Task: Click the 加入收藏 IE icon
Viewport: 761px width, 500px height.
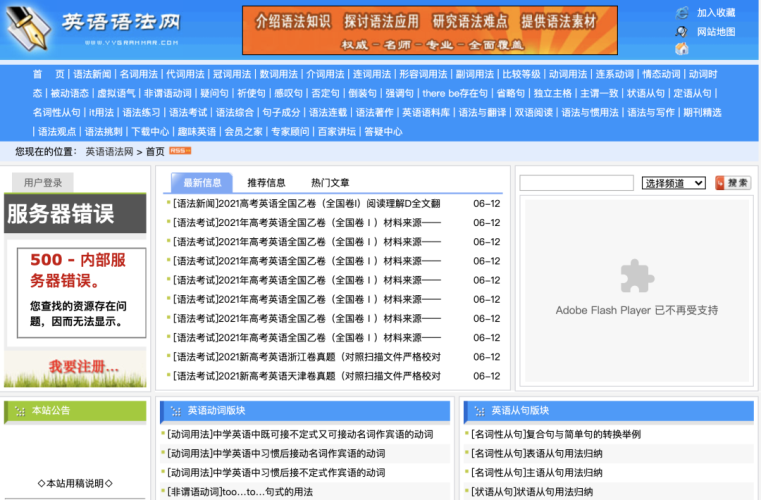Action: point(682,13)
